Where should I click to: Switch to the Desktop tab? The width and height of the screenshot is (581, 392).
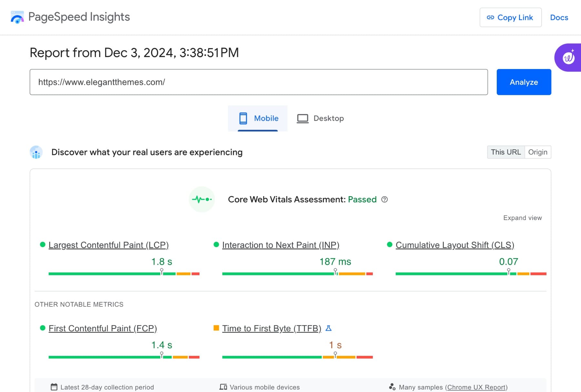pos(321,118)
